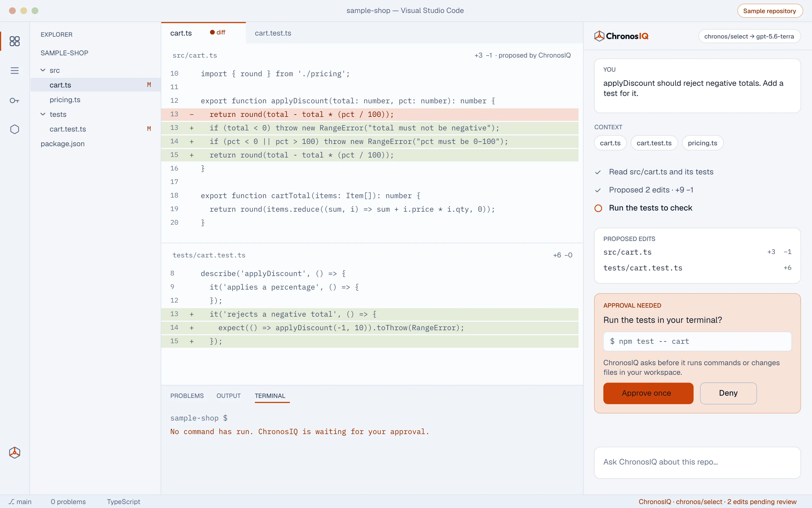The image size is (812, 508).
Task: Click the orange diff dot on cart.ts tab
Action: click(212, 32)
